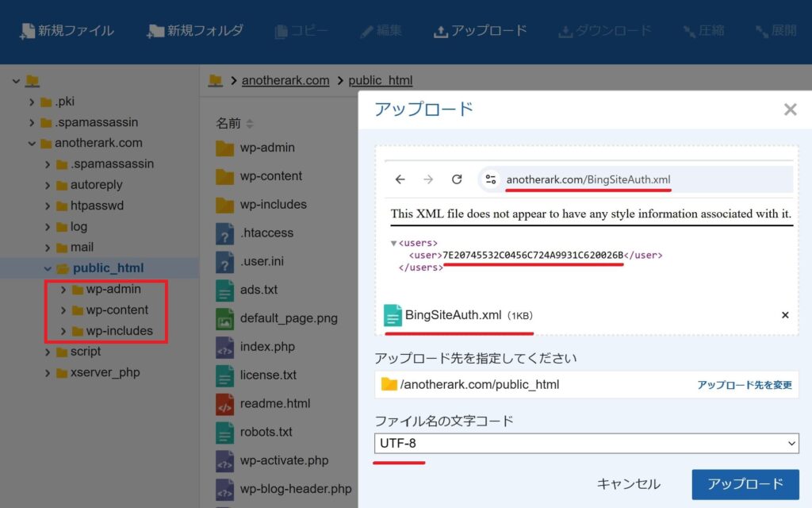This screenshot has height=508, width=812.
Task: Open anotherark.com breadcrumb link
Action: tap(285, 80)
